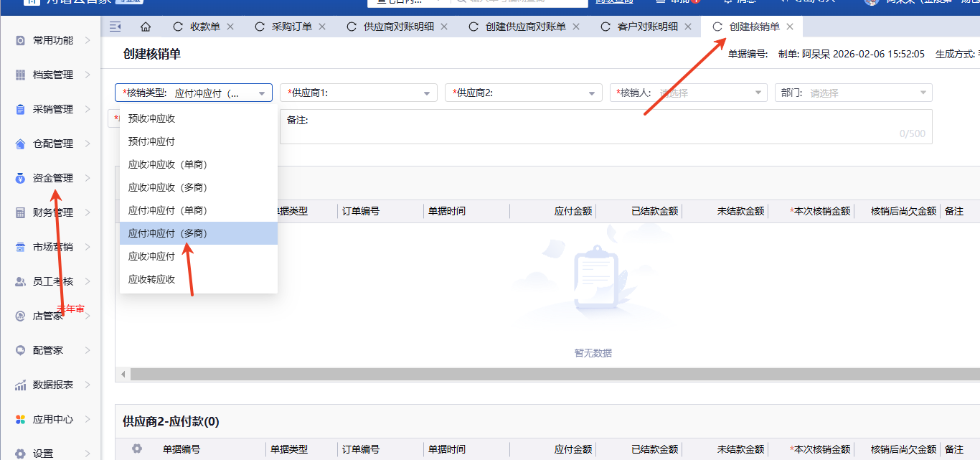Open 财务管理 in the sidebar
Image resolution: width=980 pixels, height=460 pixels.
tap(53, 212)
